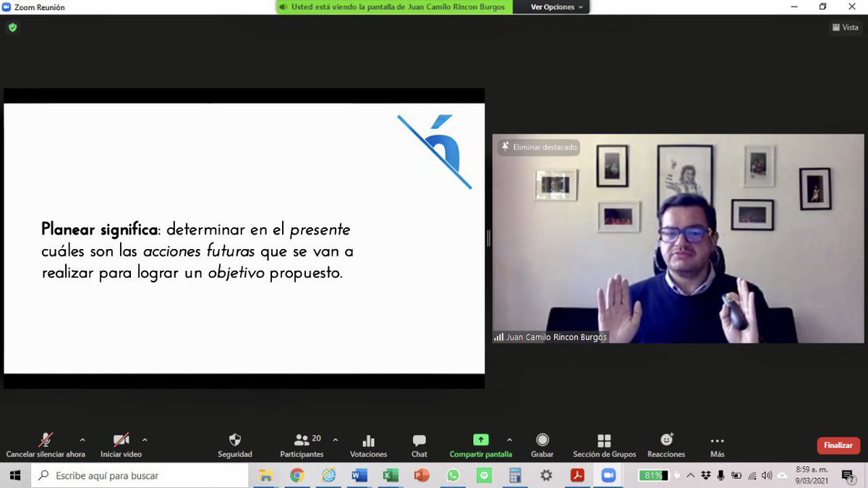Open Windows Settings gear from taskbar
This screenshot has width=868, height=488.
(546, 476)
